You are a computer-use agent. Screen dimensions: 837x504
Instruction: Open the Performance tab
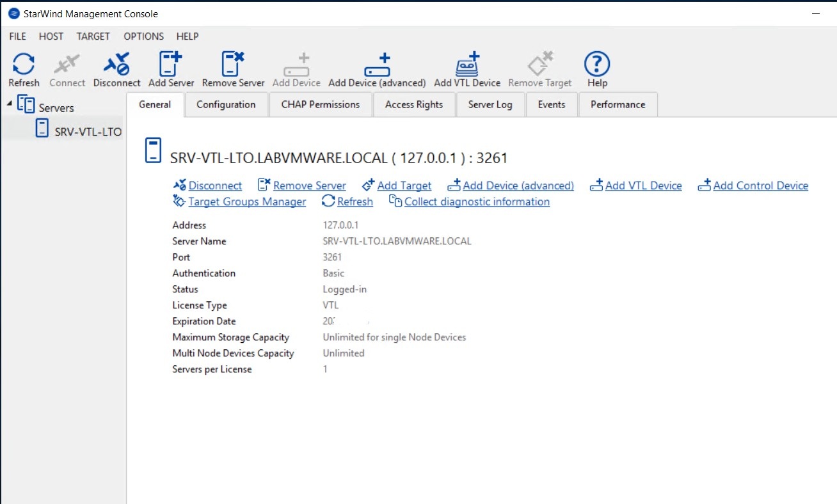618,105
